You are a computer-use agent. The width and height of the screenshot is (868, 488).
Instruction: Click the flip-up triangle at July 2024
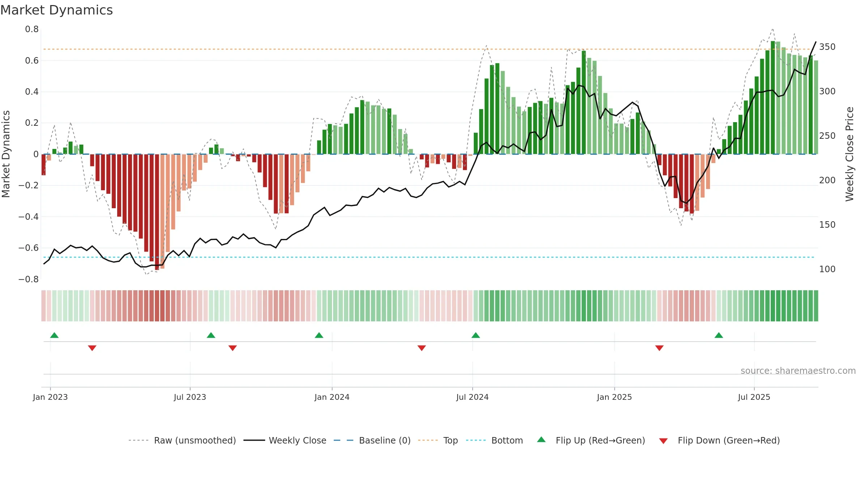pyautogui.click(x=476, y=335)
